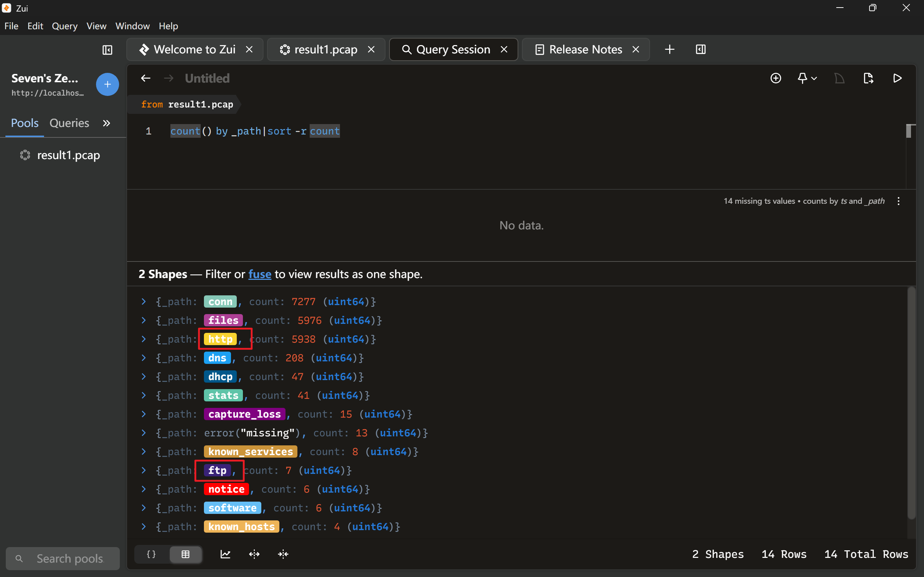Toggle the left sidebar panel icon

pos(107,50)
